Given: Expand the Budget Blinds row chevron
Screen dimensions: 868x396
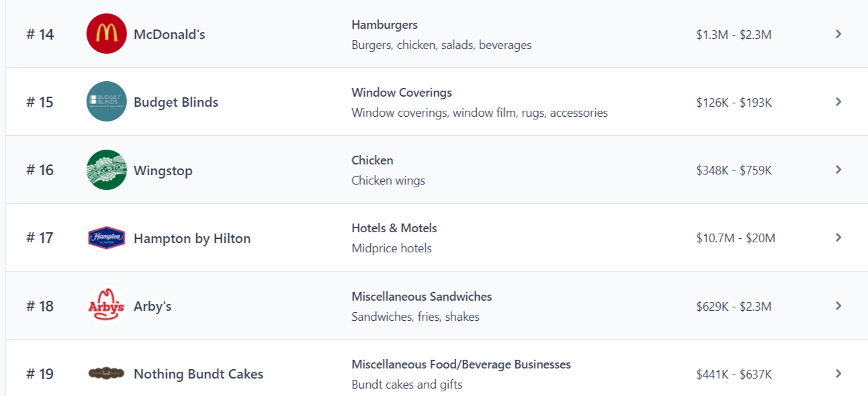Looking at the screenshot, I should (x=838, y=101).
